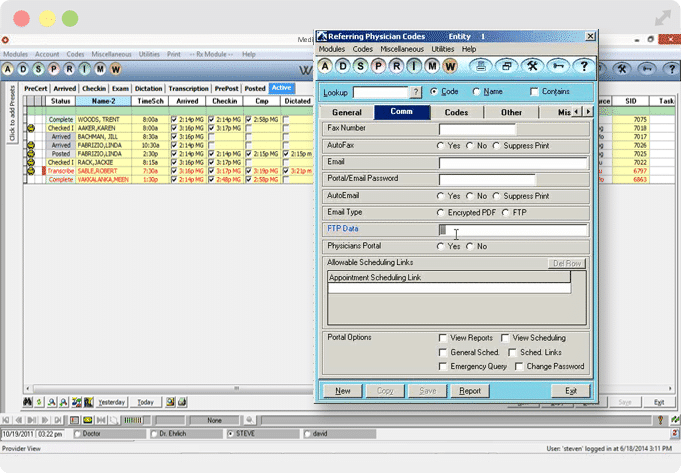The width and height of the screenshot is (681, 473).
Task: Click the Del Row button
Action: (567, 263)
